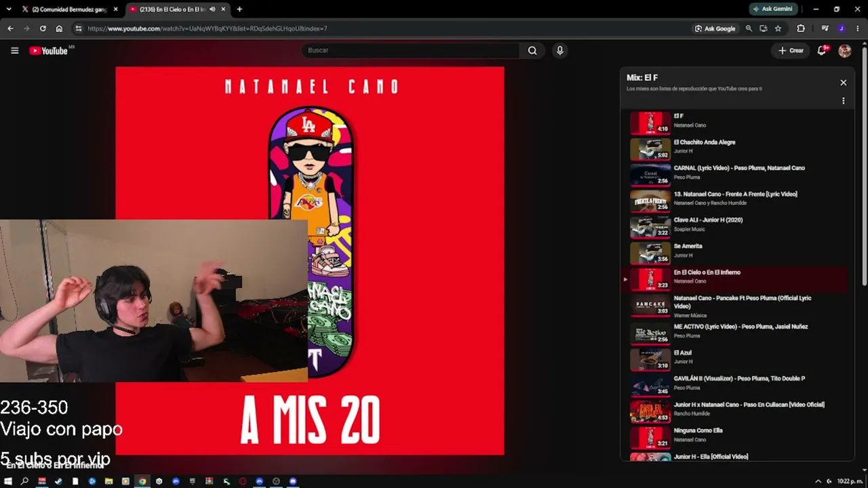This screenshot has height=488, width=868.
Task: Play Clave ALI - Junior H (2020)
Action: 737,226
